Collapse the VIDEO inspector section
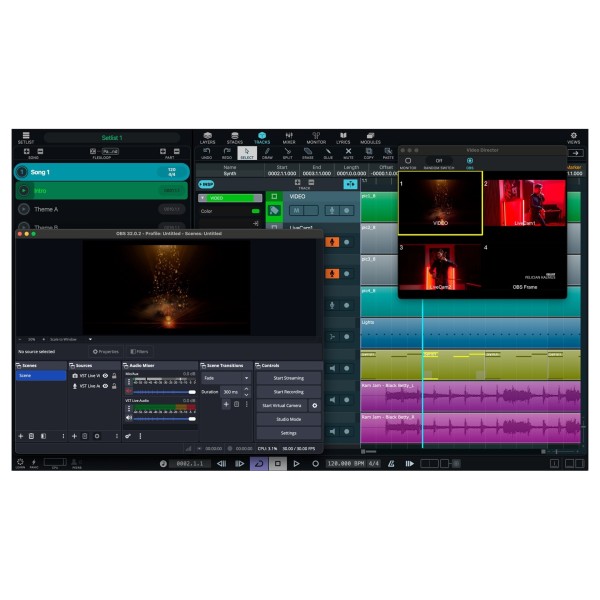 pyautogui.click(x=202, y=198)
